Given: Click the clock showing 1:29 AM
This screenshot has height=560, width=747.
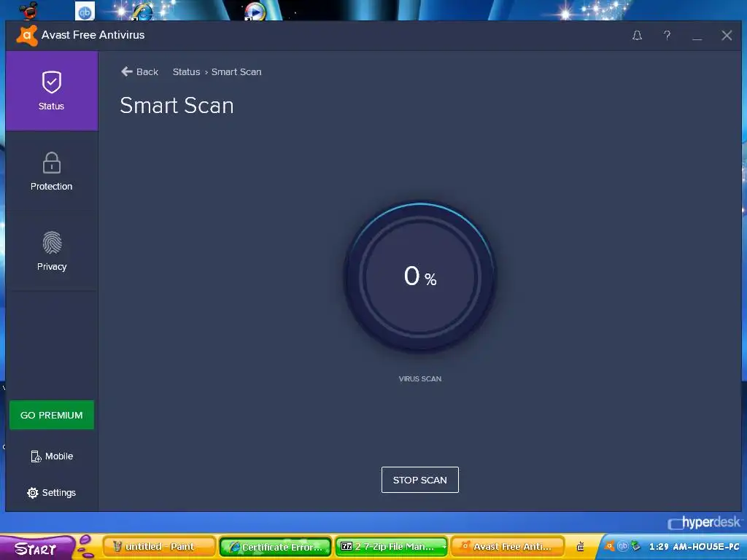Looking at the screenshot, I should coord(694,547).
